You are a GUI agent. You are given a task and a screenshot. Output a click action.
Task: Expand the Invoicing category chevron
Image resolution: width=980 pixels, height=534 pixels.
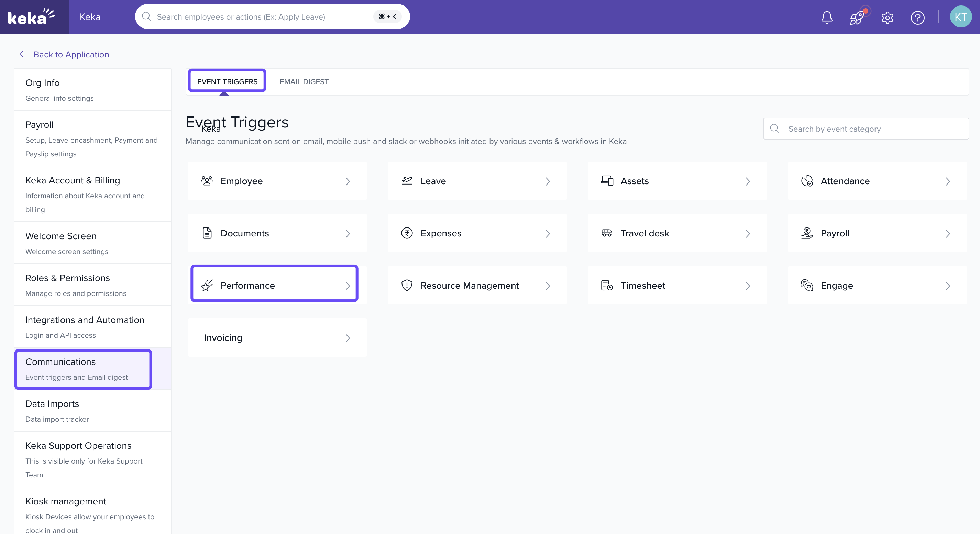point(347,338)
